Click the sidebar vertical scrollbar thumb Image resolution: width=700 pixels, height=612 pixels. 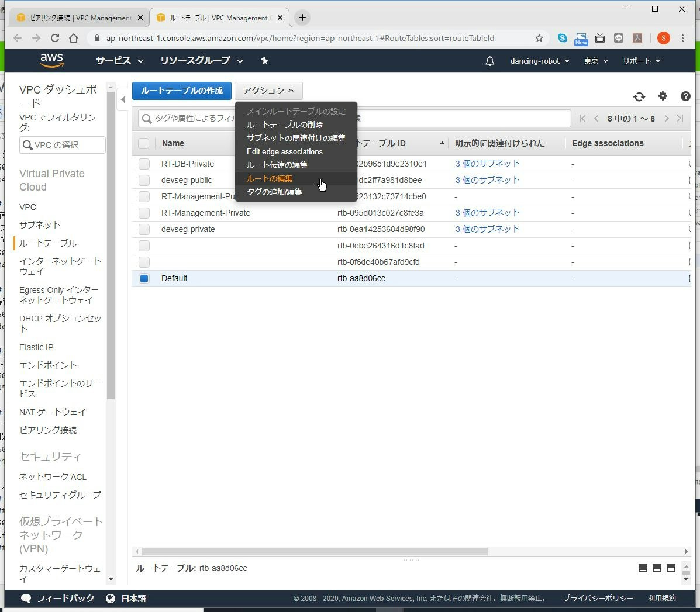point(111,246)
